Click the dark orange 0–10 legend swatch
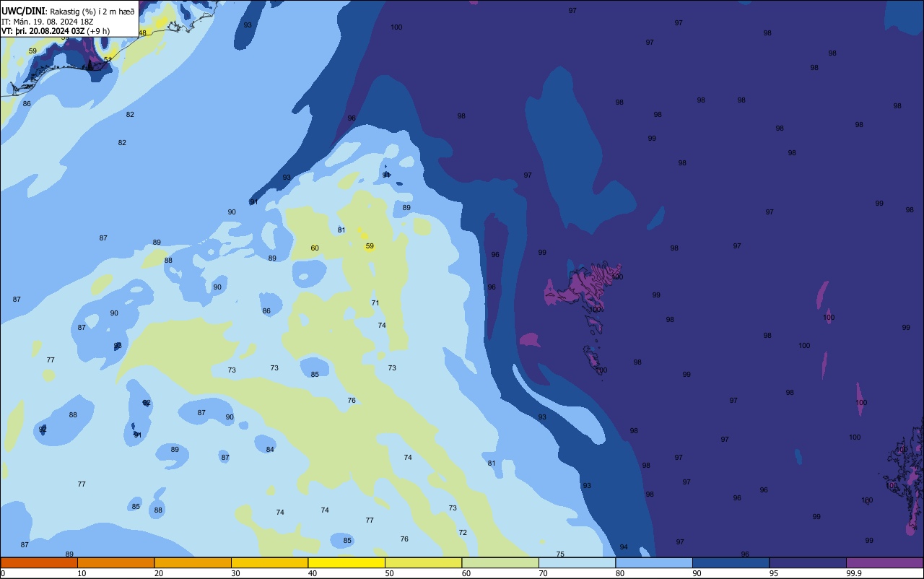This screenshot has width=924, height=579. pyautogui.click(x=39, y=562)
